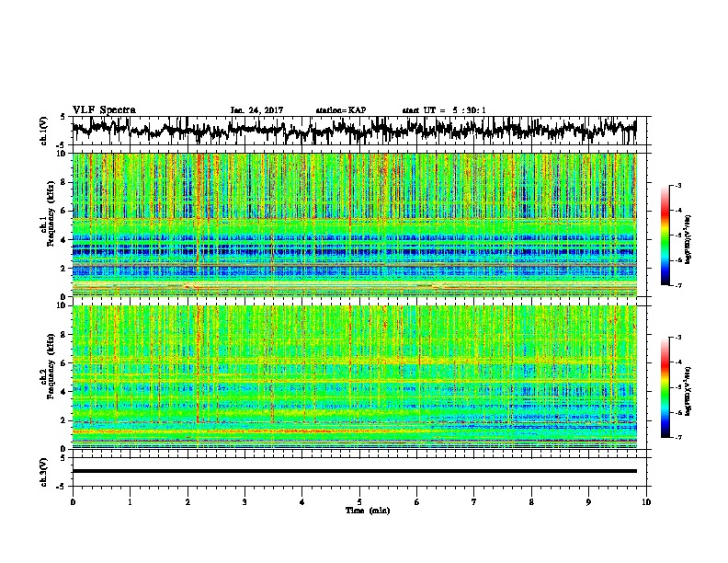Viewport: 728px width, 563px height.
Task: Click the time axis tick label "9"
Action: [x=588, y=502]
